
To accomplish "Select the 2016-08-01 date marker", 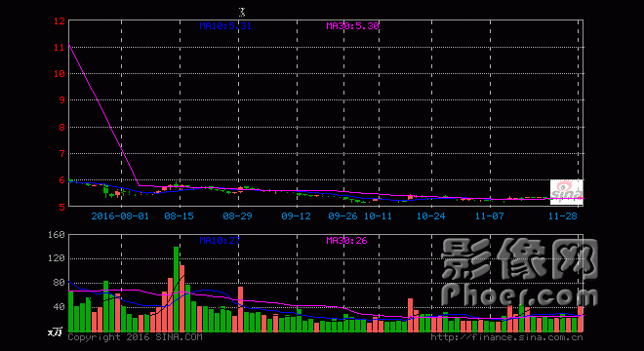I will click(120, 215).
